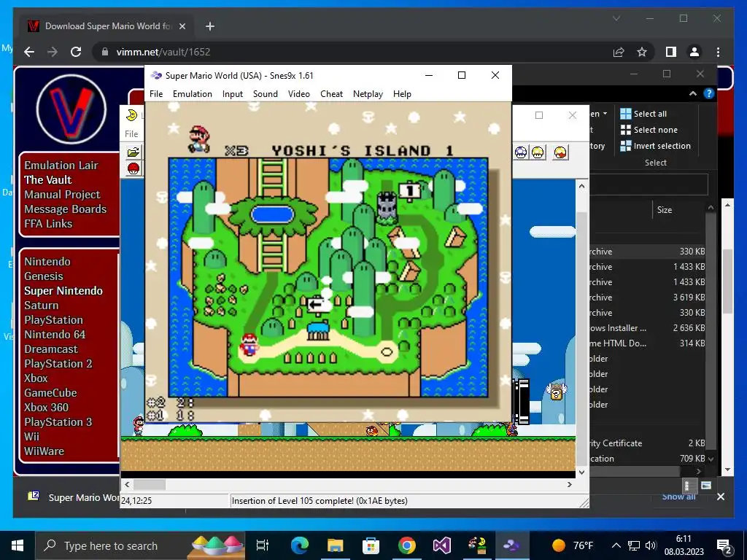747x560 pixels.
Task: Open the Sound menu in Snes9x
Action: coord(266,94)
